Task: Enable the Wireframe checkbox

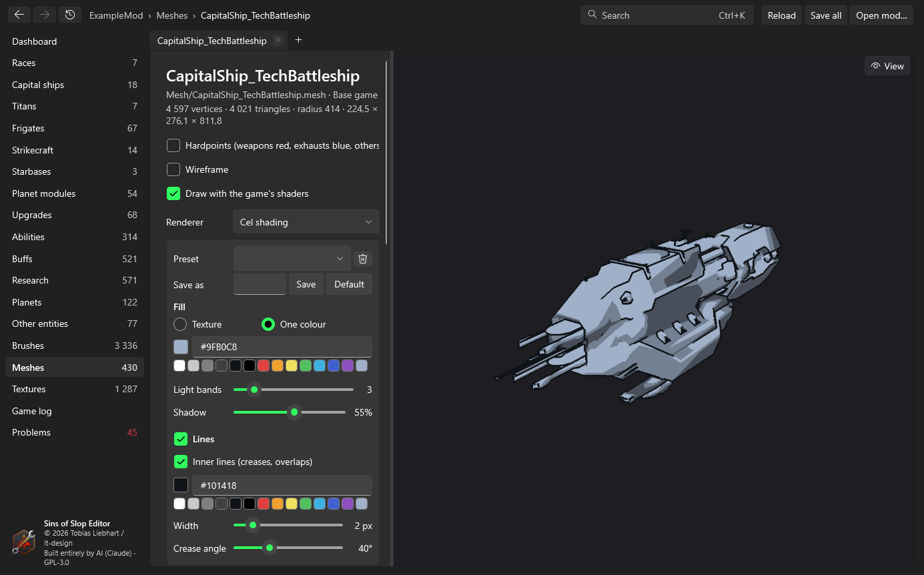Action: click(x=173, y=169)
